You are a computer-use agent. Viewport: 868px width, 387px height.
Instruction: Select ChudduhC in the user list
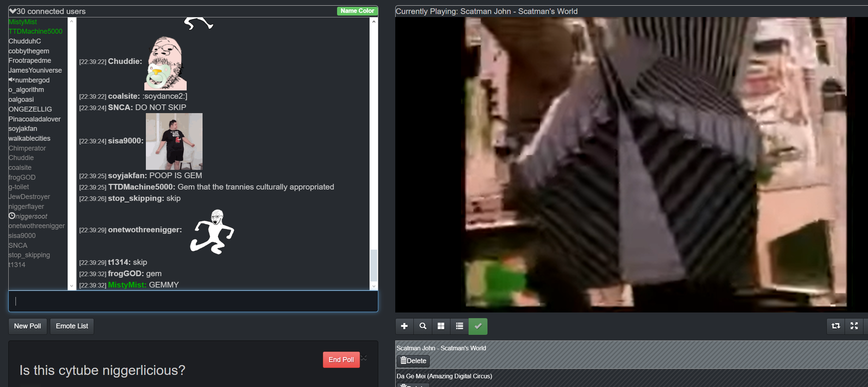tap(25, 41)
